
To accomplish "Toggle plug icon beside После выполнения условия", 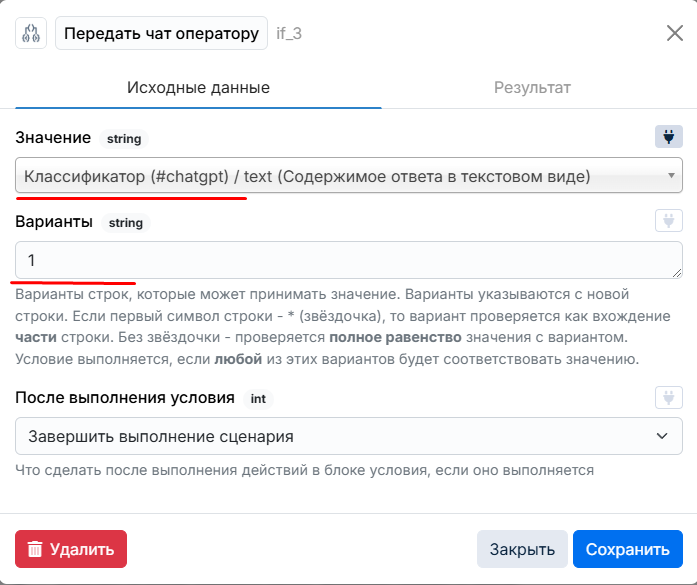I will click(669, 397).
